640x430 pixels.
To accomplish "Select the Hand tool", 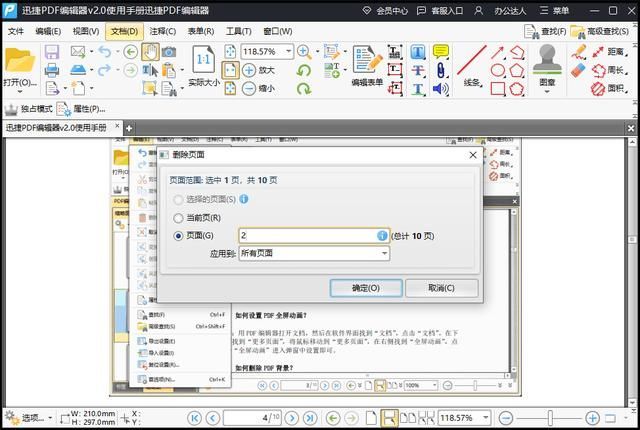I will click(150, 52).
